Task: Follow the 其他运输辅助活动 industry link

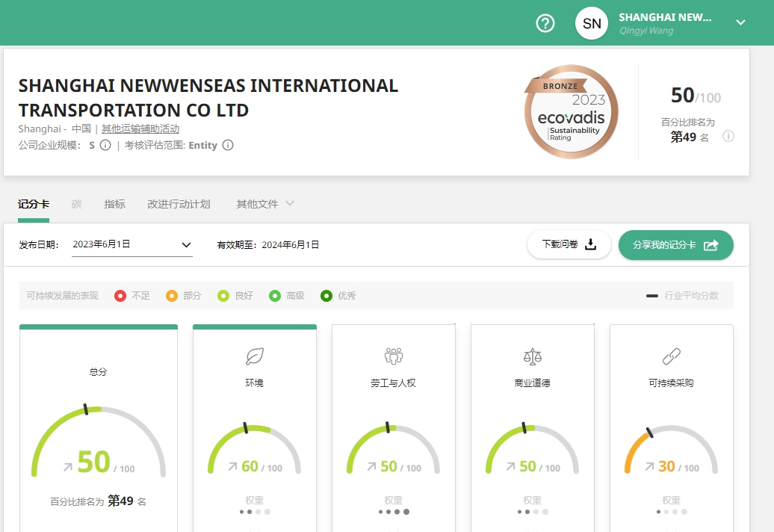Action: (x=140, y=129)
